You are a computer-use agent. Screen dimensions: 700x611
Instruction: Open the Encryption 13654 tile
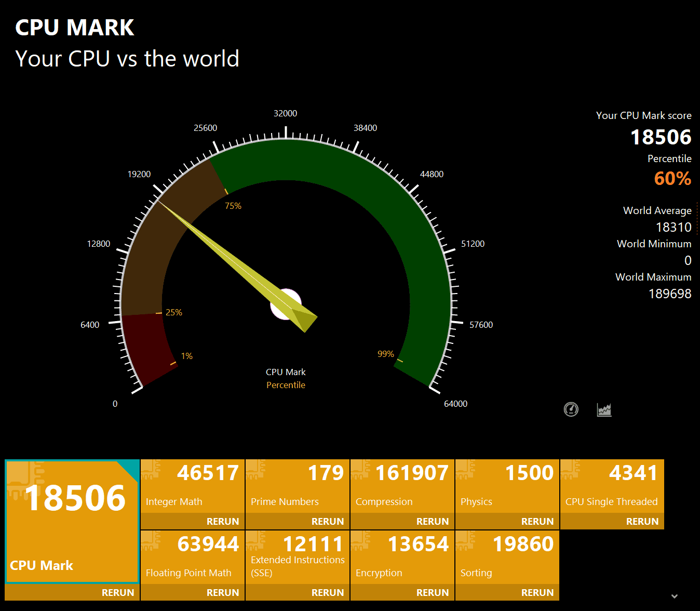click(x=402, y=557)
